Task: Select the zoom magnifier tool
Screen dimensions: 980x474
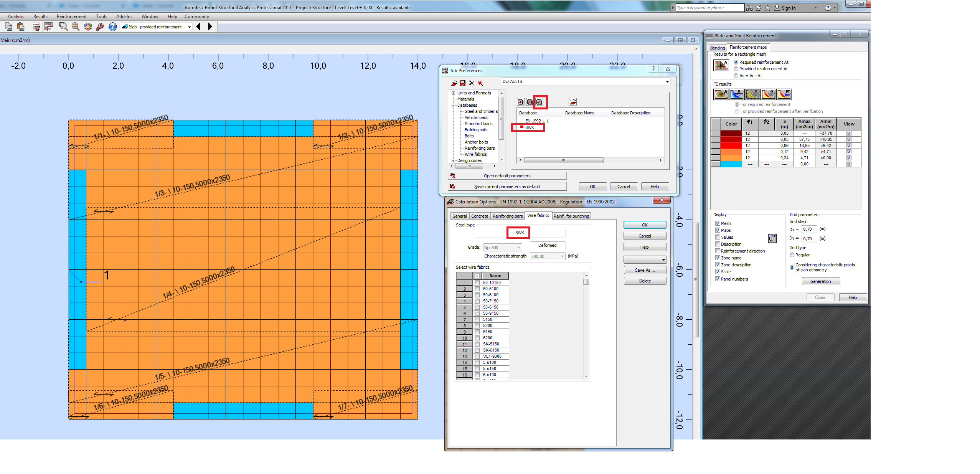Action: pos(63,26)
